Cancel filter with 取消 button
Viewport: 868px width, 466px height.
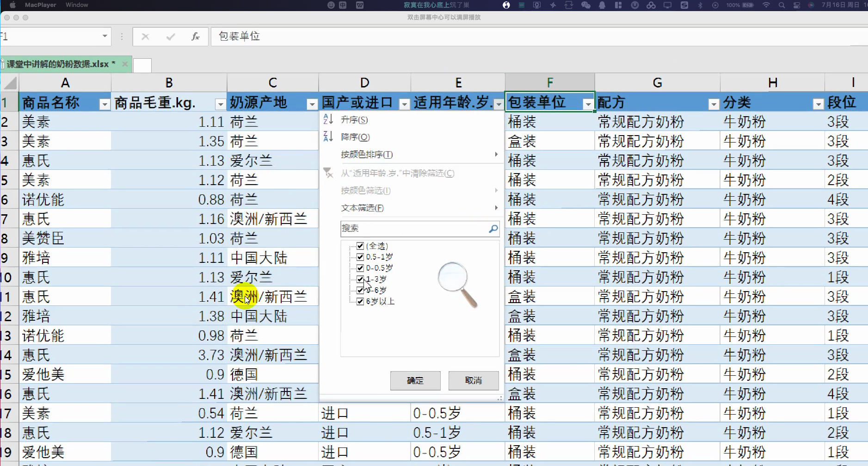point(474,380)
